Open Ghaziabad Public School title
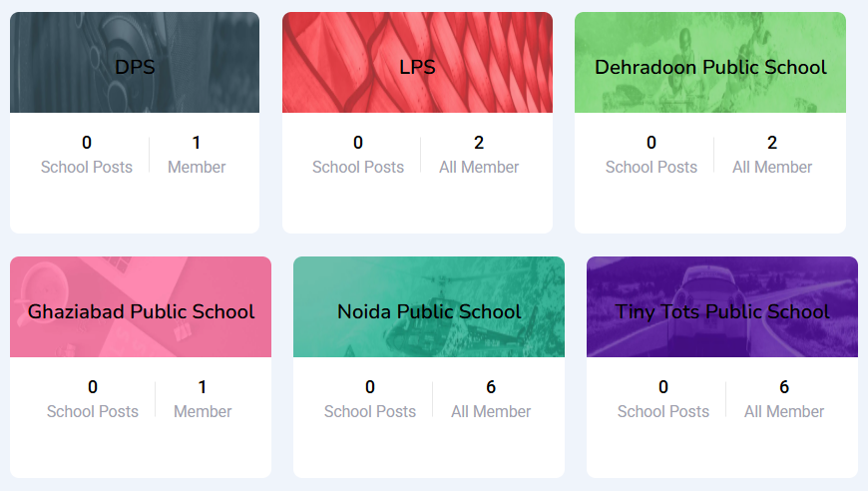 (141, 312)
